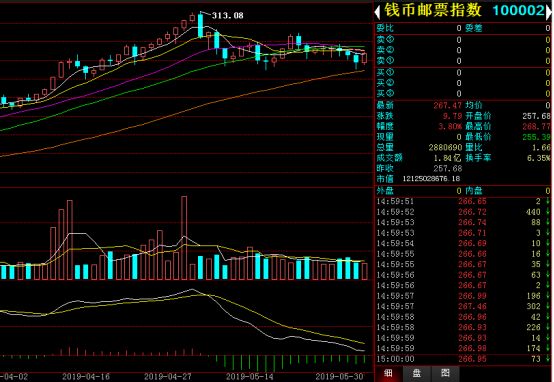Go to next index using right arrow

point(549,12)
